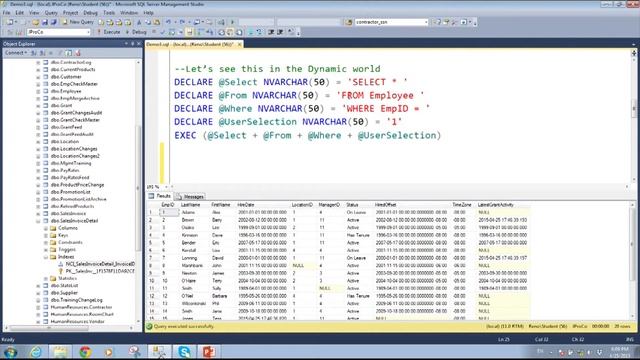Click the LastName column header
Viewport: 640px width, 360px height.
[x=191, y=205]
